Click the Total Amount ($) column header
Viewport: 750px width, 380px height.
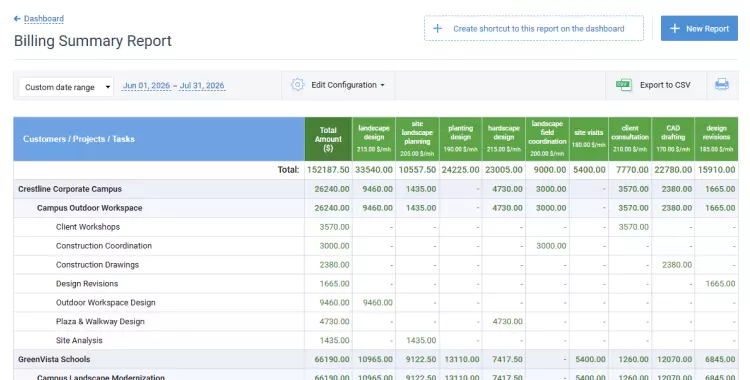pyautogui.click(x=328, y=139)
